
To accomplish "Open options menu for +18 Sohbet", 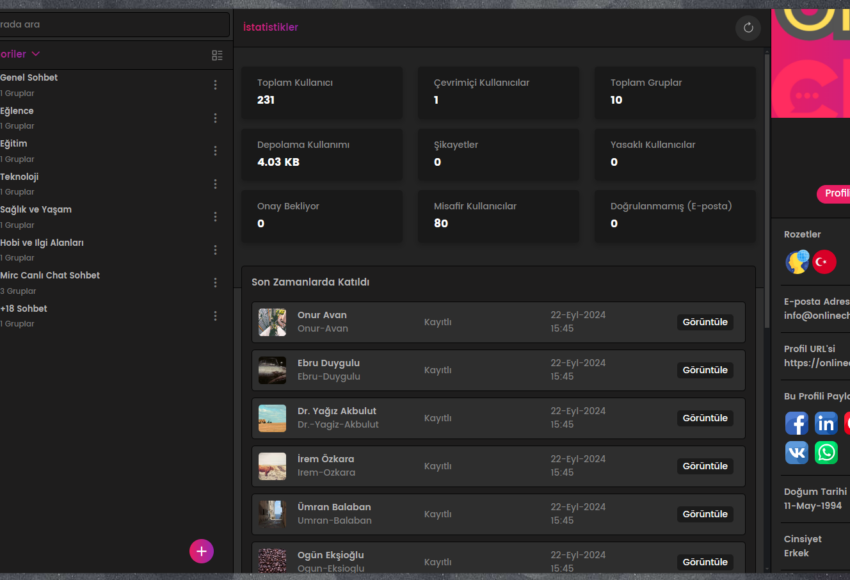I will click(x=215, y=316).
